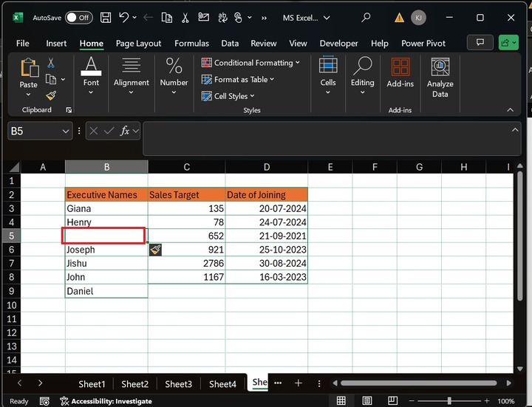
Task: Click the Cut scissors icon in Clipboard
Action: 51,64
